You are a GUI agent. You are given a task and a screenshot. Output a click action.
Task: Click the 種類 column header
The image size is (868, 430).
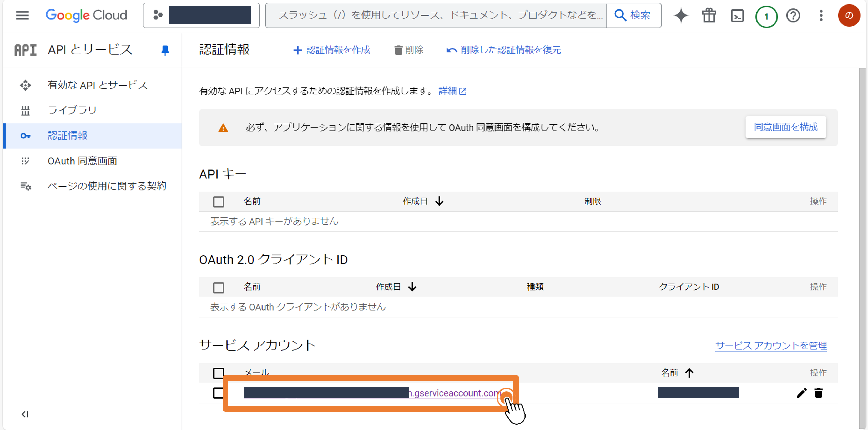[x=535, y=287]
